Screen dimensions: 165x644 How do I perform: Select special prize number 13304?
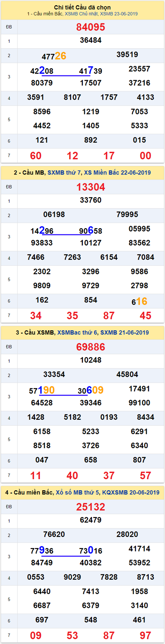(x=91, y=187)
